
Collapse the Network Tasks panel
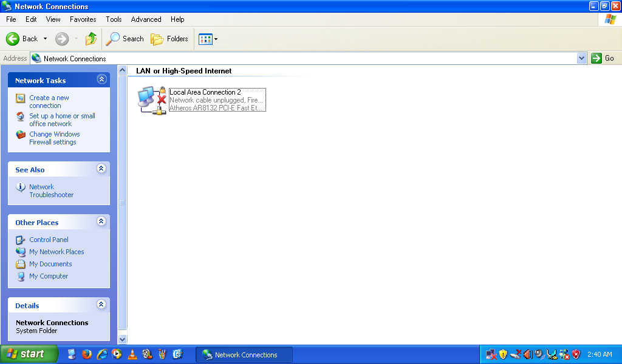click(x=101, y=79)
